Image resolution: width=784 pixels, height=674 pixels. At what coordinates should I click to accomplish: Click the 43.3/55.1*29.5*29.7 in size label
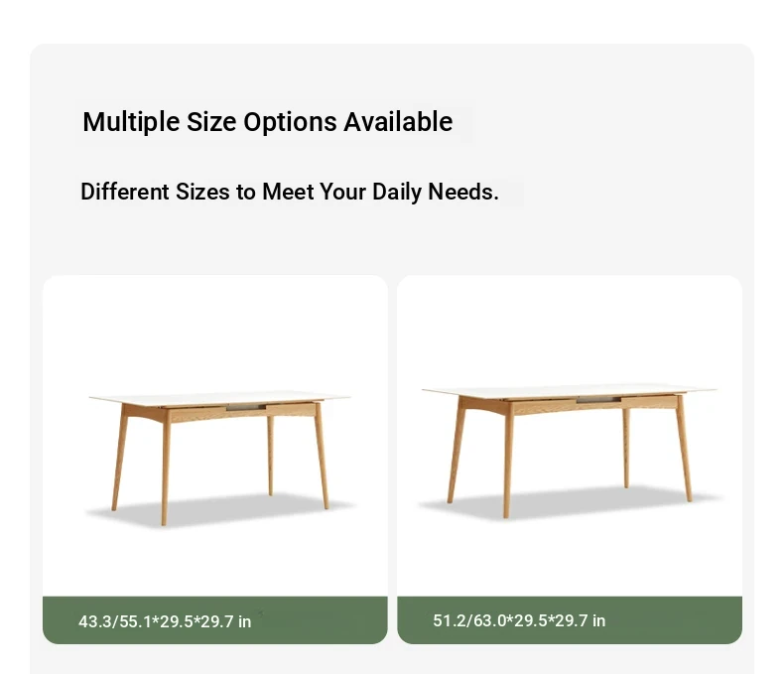(165, 621)
